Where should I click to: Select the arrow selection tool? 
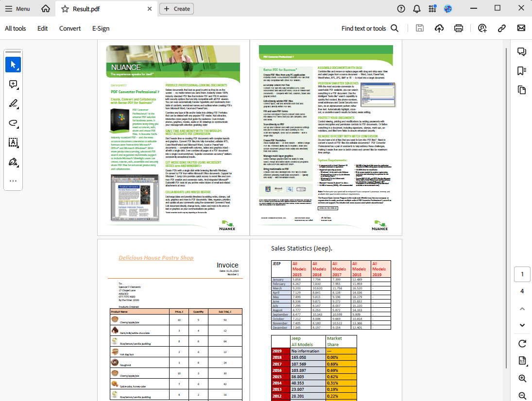(x=13, y=65)
